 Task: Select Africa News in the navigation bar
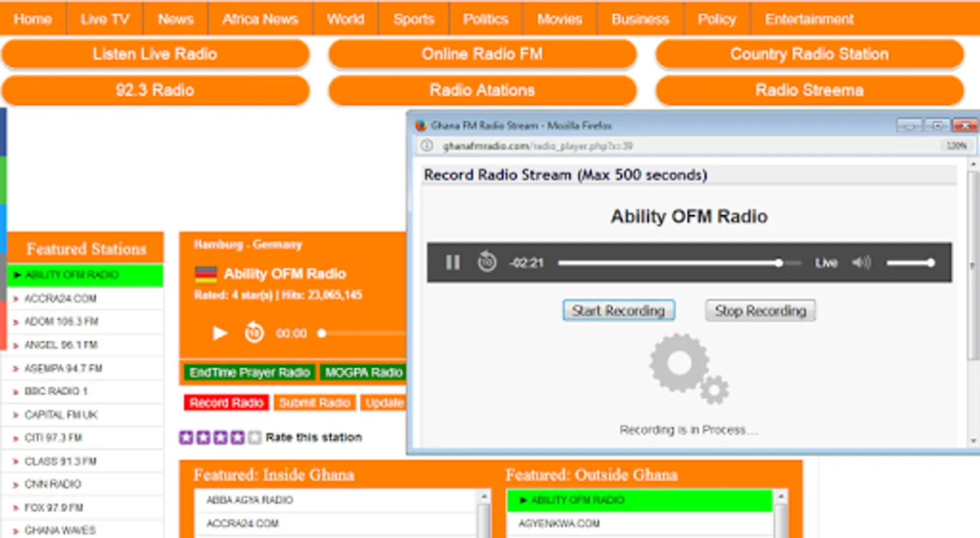(260, 19)
